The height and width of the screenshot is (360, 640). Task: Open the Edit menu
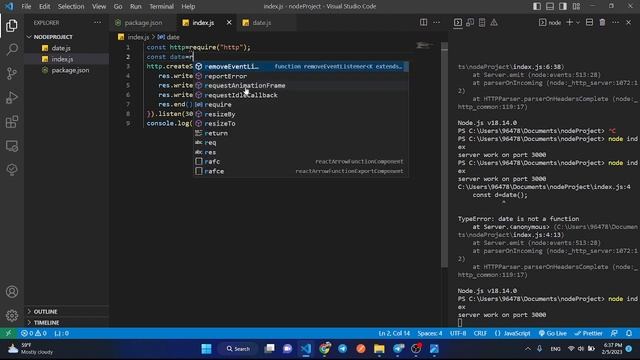pos(44,6)
